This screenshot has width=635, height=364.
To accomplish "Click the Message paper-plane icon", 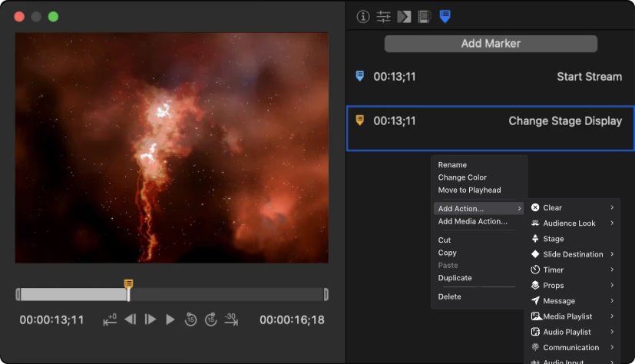I will [x=535, y=300].
